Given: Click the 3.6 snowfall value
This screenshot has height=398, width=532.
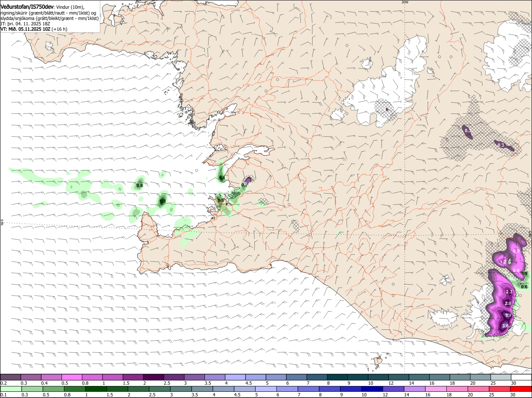Looking at the screenshot, I should (505, 326).
